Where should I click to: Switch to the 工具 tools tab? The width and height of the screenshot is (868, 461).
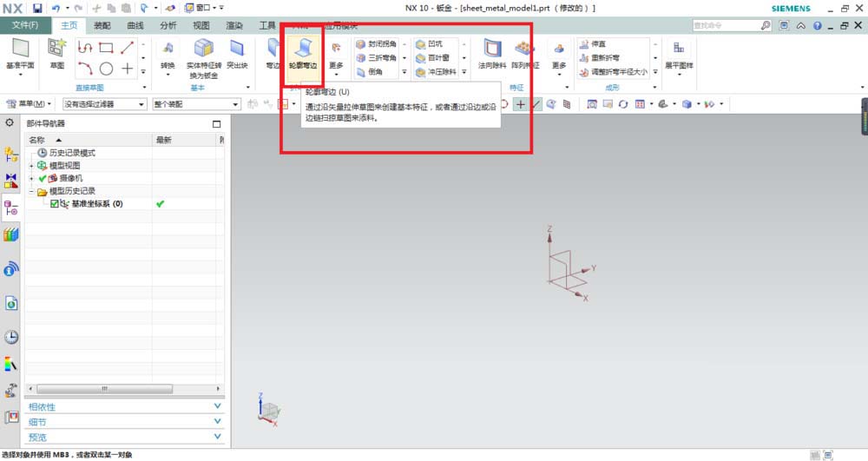(267, 25)
